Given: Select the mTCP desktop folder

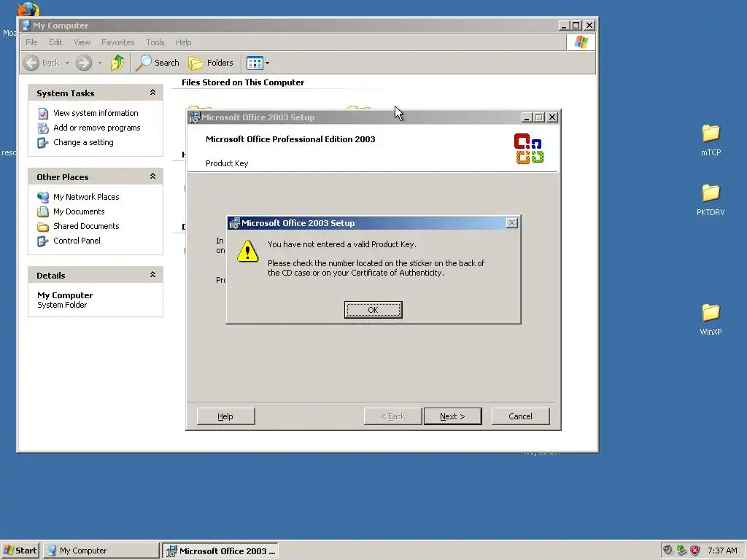Looking at the screenshot, I should tap(711, 140).
